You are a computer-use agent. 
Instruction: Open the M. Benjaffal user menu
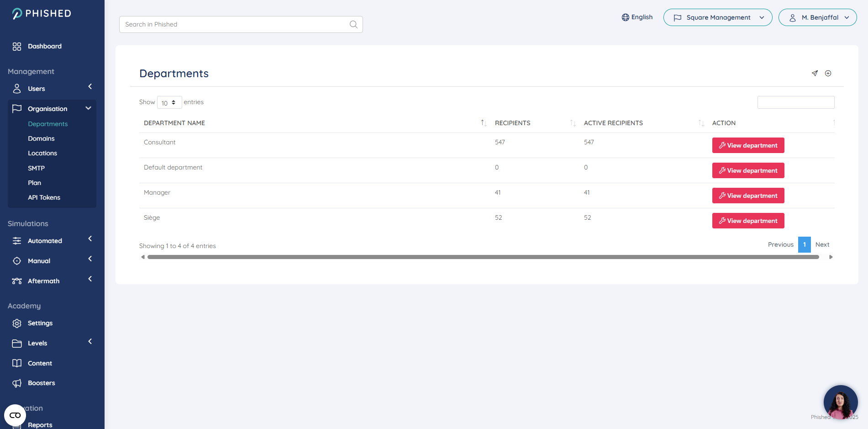click(x=817, y=18)
